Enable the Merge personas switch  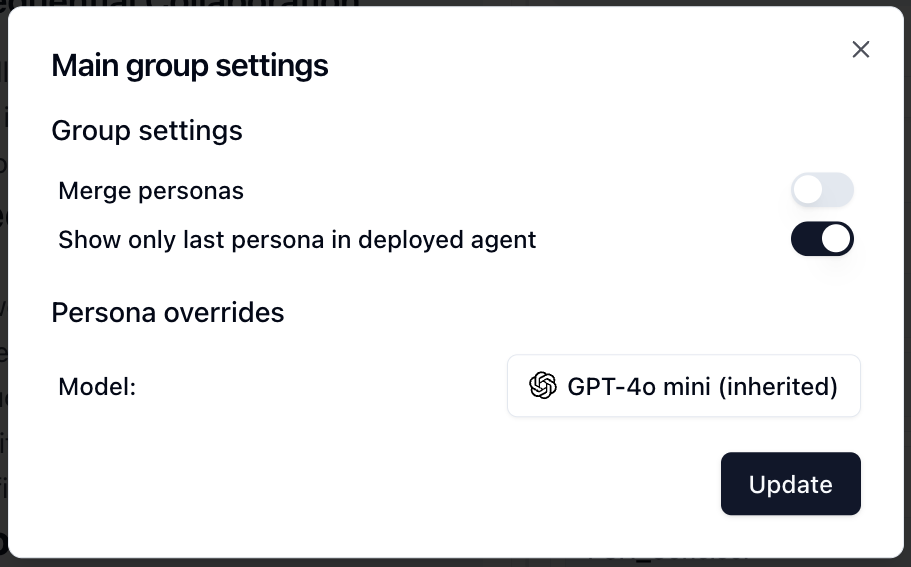pos(822,190)
